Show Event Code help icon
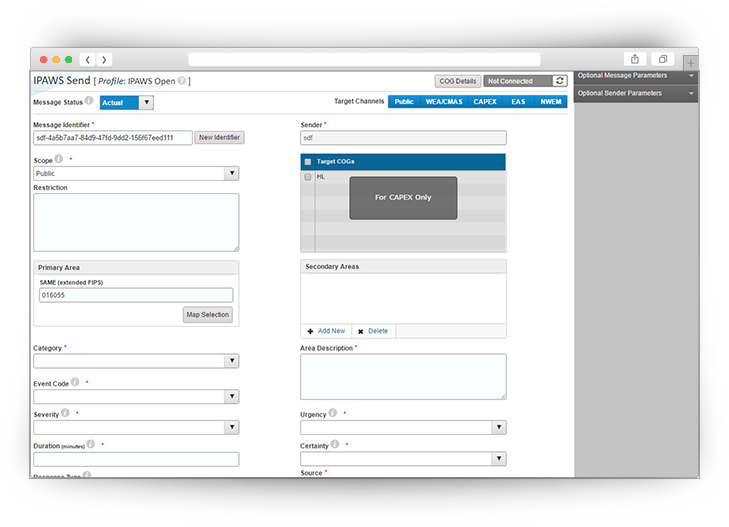The image size is (729, 527). click(75, 382)
